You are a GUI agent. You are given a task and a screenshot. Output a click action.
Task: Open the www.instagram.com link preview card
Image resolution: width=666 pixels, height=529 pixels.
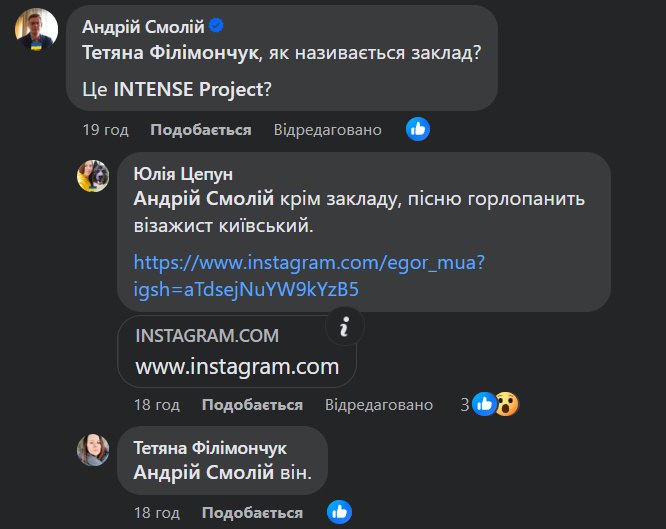(x=237, y=352)
